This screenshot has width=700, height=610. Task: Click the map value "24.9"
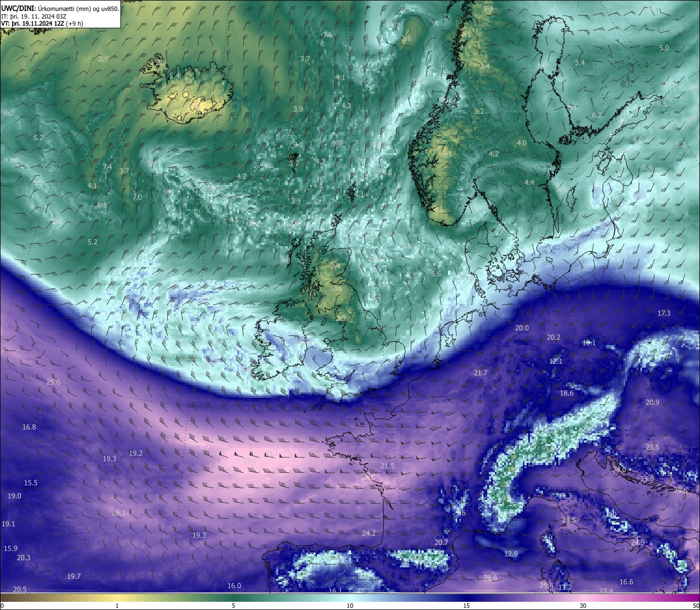(638, 542)
